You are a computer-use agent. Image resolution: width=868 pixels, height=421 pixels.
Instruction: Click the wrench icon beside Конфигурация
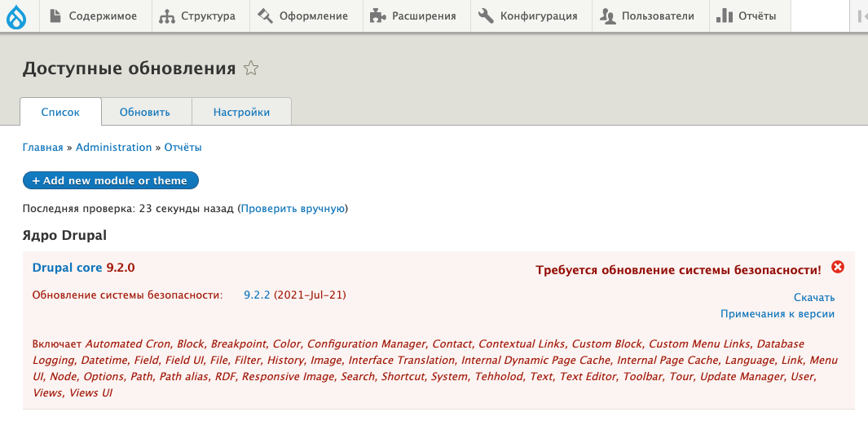pyautogui.click(x=486, y=16)
